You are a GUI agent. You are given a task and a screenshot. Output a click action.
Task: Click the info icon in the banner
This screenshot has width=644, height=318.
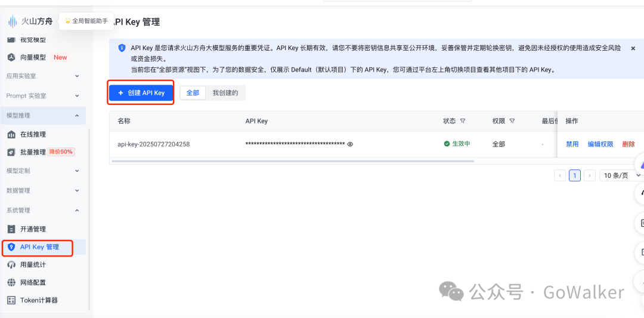pyautogui.click(x=122, y=48)
